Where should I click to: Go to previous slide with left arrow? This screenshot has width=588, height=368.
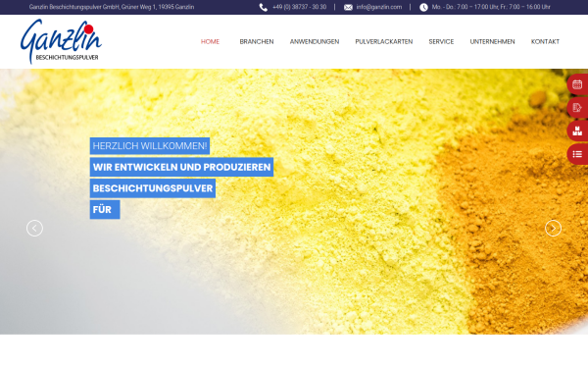(34, 228)
